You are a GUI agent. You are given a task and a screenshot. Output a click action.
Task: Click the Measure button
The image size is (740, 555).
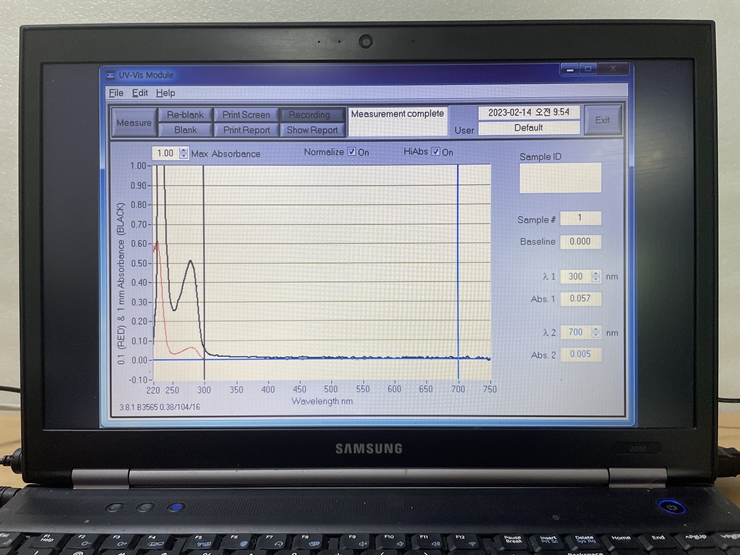point(133,122)
